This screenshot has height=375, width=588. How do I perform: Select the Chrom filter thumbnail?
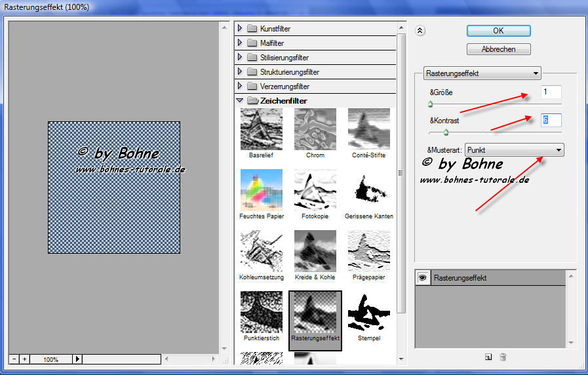tap(315, 129)
